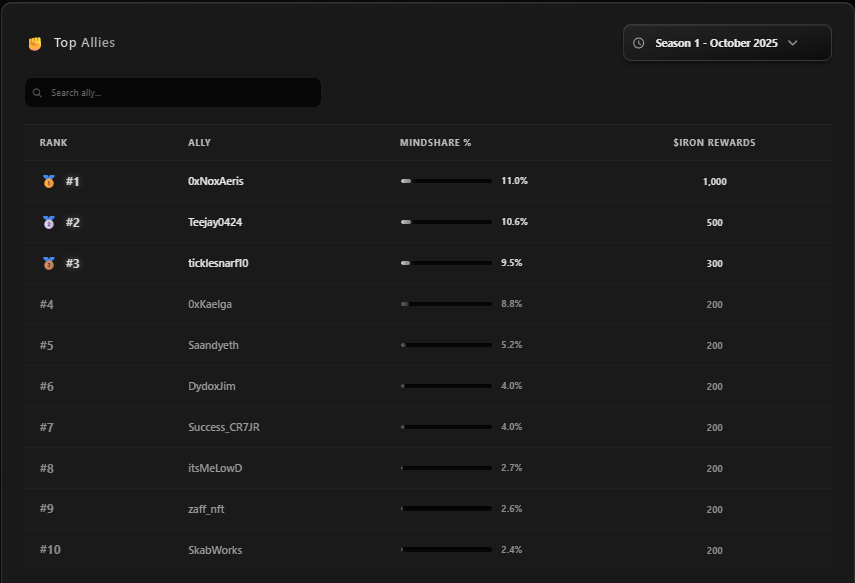This screenshot has width=855, height=583.
Task: Click the raised fist icon beside Top Allies
Action: [x=35, y=43]
